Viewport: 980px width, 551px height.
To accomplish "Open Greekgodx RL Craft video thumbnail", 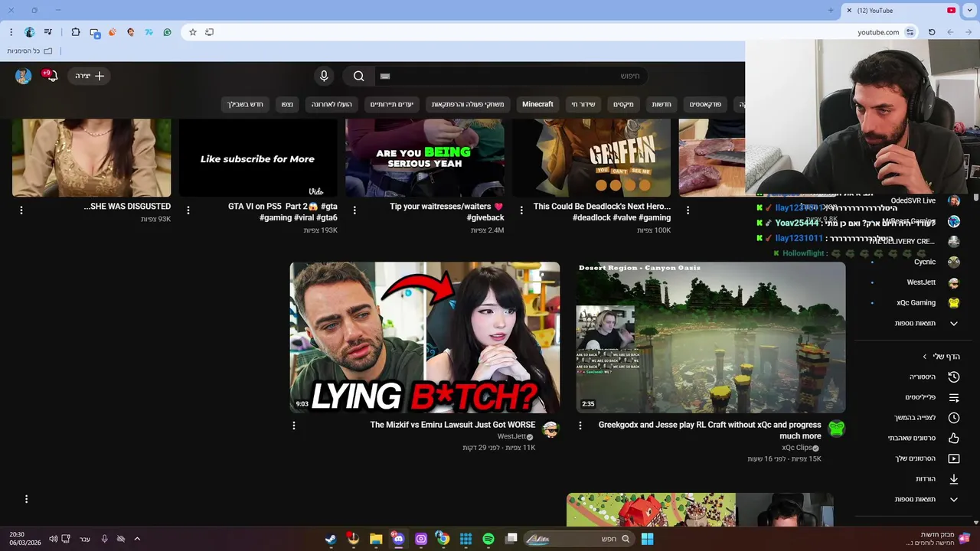I will pos(710,337).
